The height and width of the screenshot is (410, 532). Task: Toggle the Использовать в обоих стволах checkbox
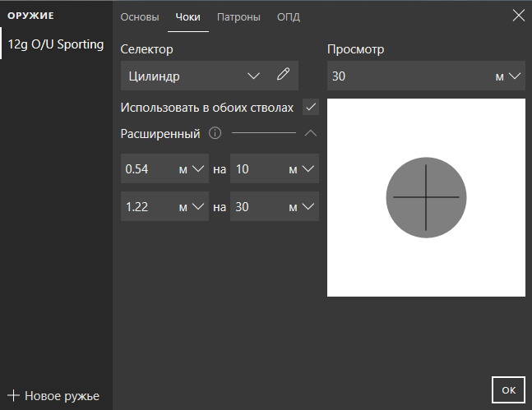tap(311, 107)
